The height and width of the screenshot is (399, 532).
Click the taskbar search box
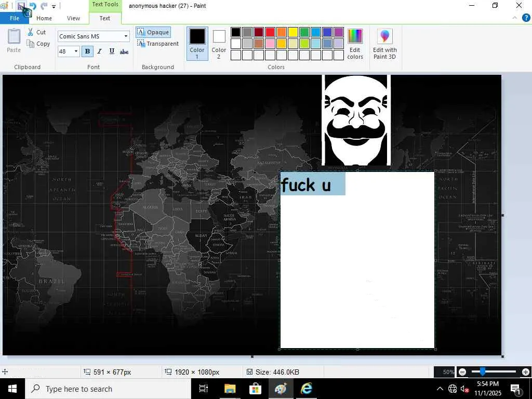pos(108,389)
